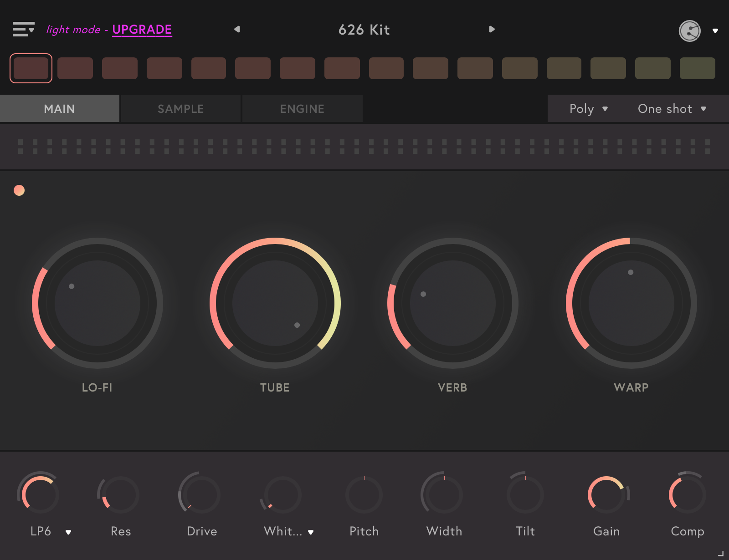Viewport: 729px width, 560px height.
Task: Click the 626 Kit preset name
Action: (x=364, y=30)
